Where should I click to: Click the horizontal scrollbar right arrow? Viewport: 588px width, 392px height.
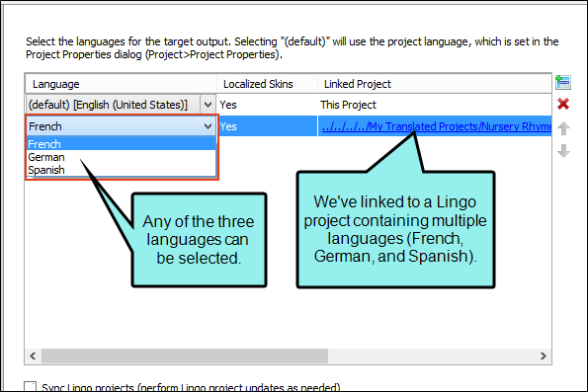[543, 355]
